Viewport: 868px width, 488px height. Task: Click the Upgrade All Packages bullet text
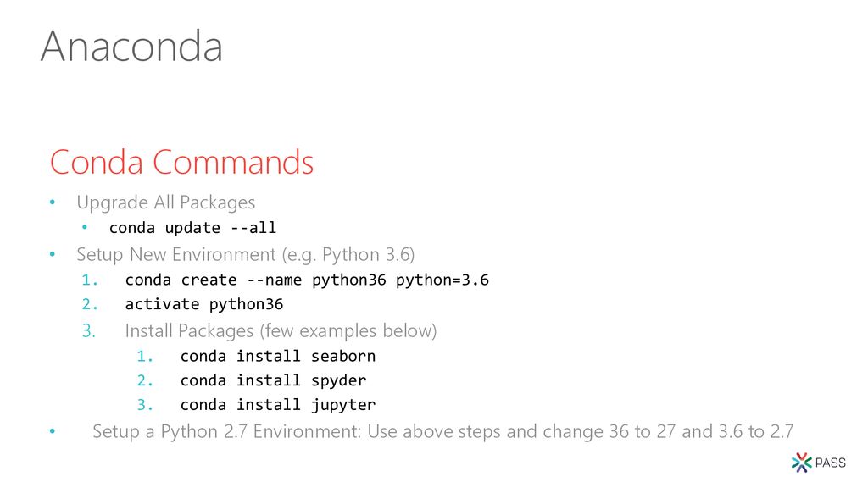[166, 202]
